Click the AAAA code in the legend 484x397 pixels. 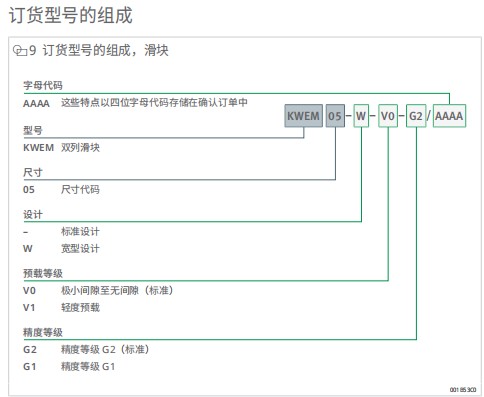[x=36, y=103]
